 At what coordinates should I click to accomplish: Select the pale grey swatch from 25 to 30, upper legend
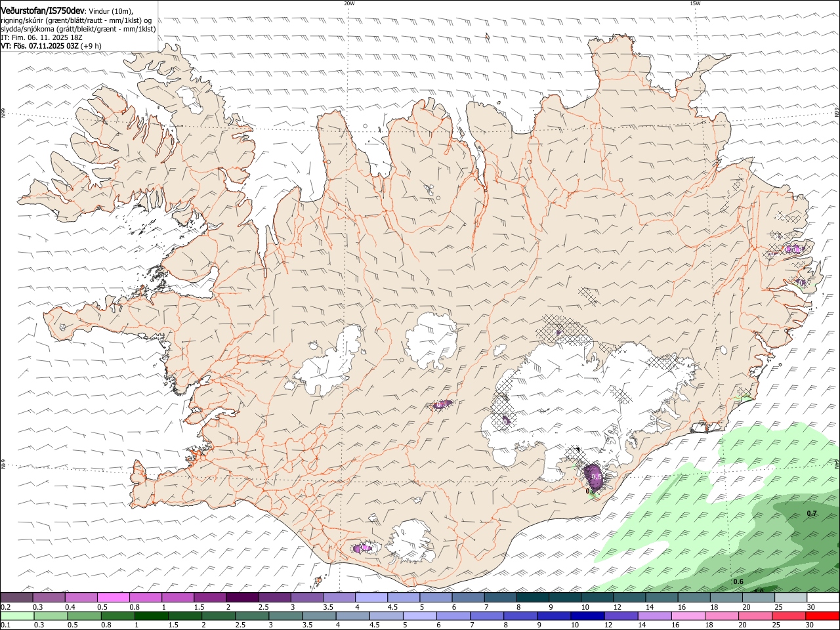pos(791,598)
